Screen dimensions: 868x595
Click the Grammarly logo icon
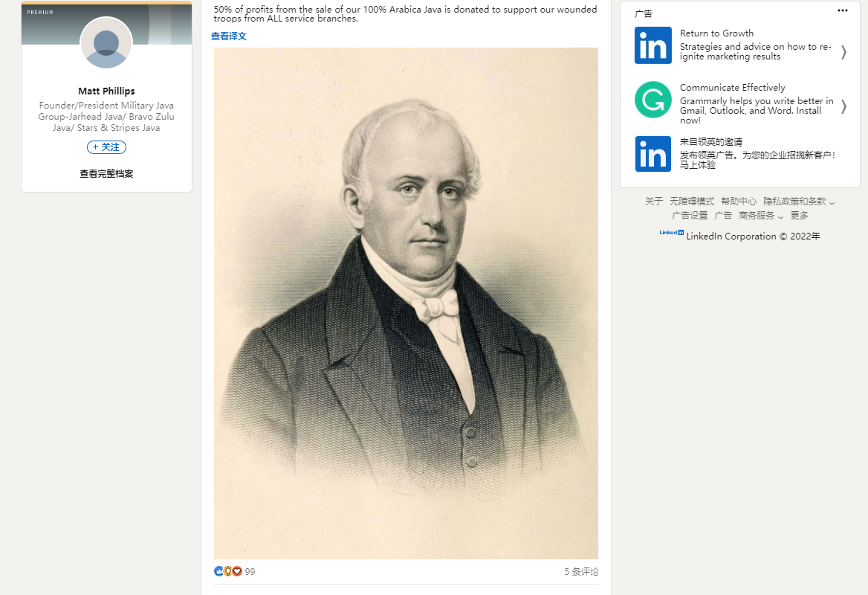[x=653, y=100]
